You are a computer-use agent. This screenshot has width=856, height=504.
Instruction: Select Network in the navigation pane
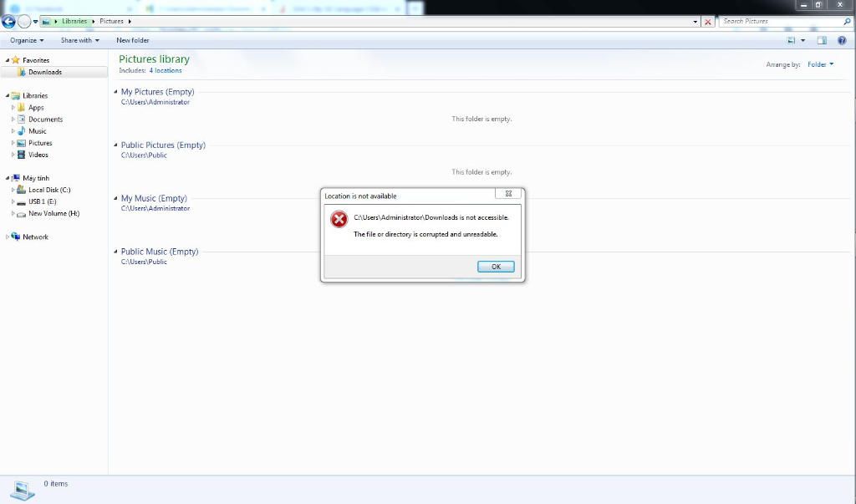pyautogui.click(x=35, y=237)
